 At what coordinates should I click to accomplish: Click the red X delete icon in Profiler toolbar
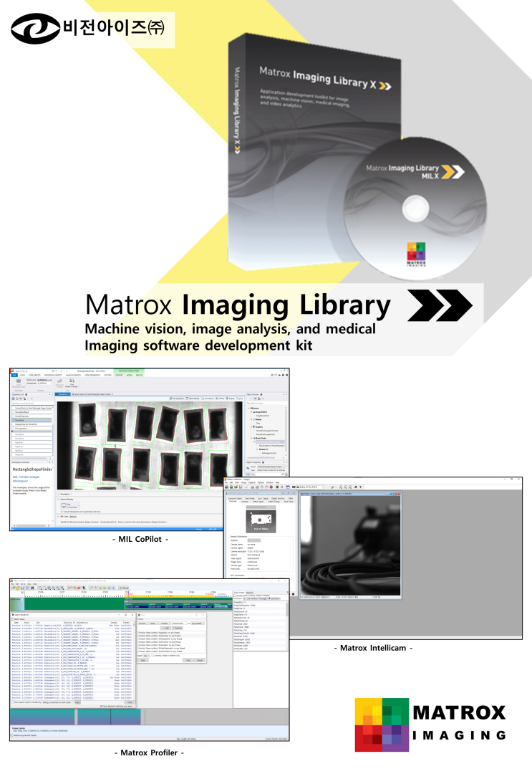tap(78, 588)
